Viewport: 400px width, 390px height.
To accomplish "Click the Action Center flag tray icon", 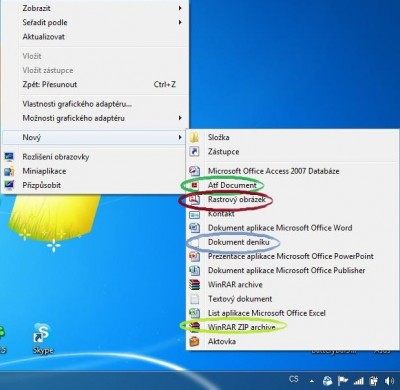I will [343, 381].
